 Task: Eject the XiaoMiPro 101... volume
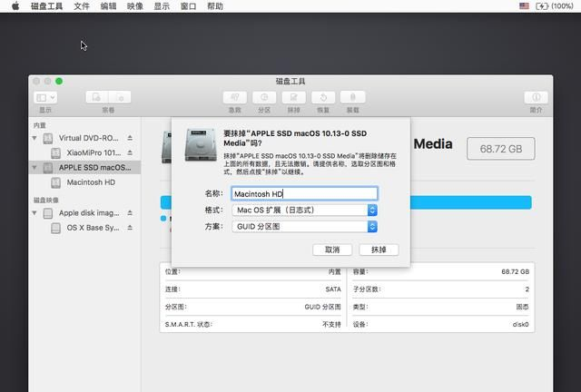pyautogui.click(x=130, y=152)
